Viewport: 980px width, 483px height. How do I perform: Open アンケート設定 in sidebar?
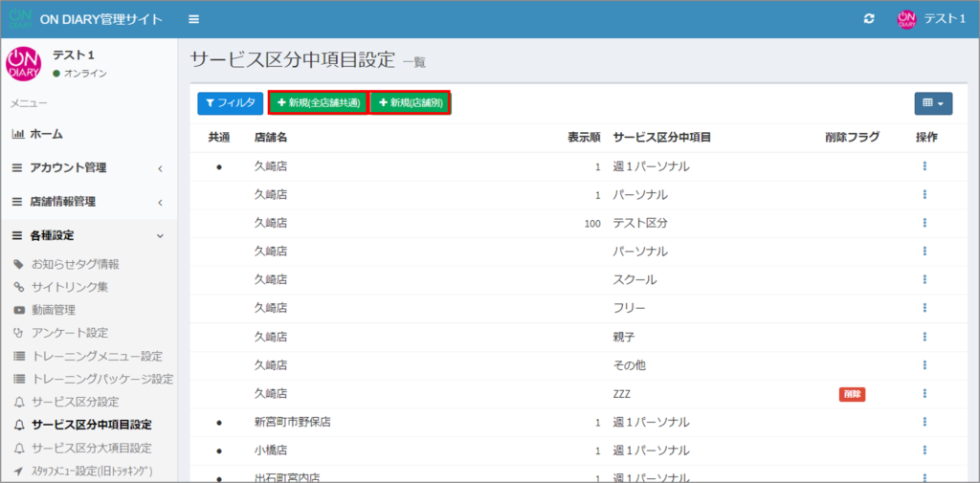pyautogui.click(x=69, y=333)
